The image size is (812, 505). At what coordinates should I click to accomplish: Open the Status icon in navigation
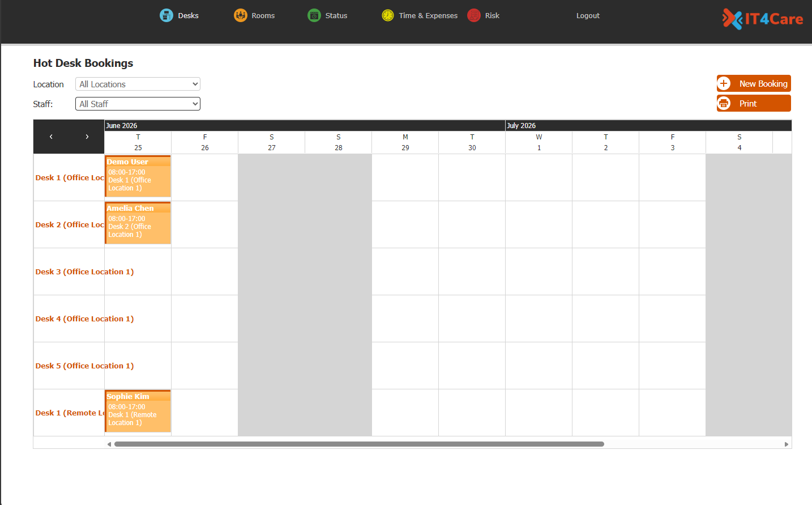[x=314, y=15]
